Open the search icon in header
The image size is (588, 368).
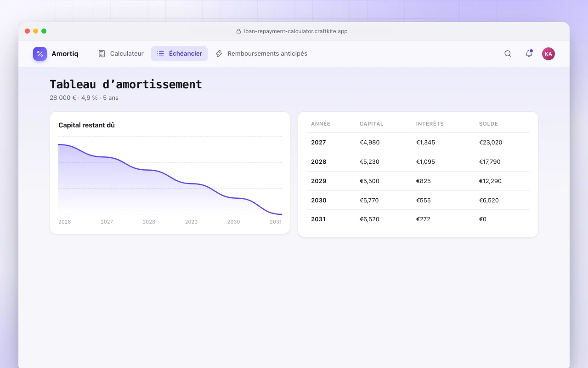[x=508, y=54]
